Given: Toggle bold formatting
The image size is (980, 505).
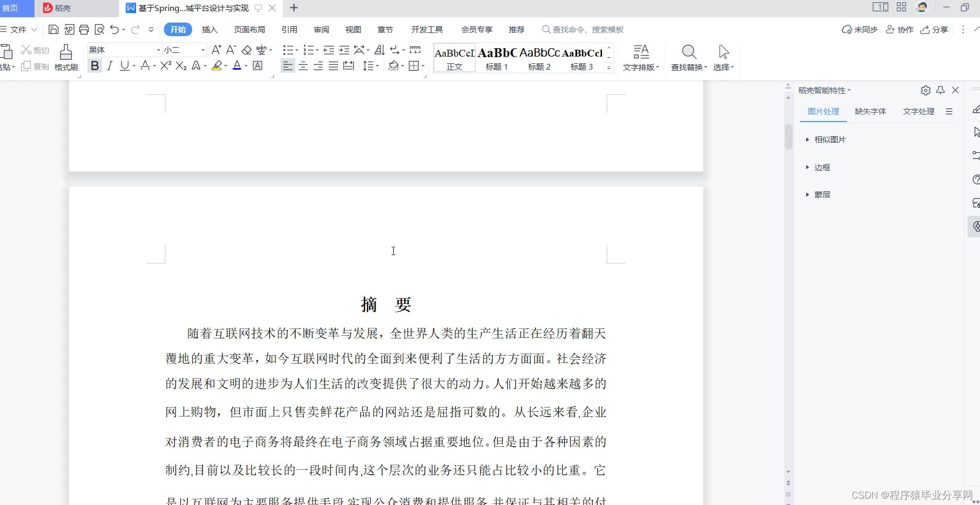Looking at the screenshot, I should (x=95, y=65).
